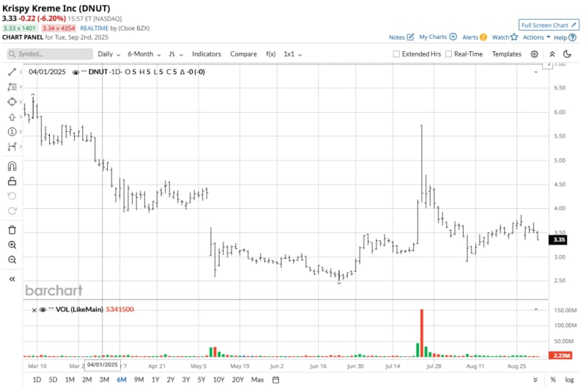Toggle visibility of the VOL indicator
Viewport: 586px width, 392px height.
coord(42,309)
